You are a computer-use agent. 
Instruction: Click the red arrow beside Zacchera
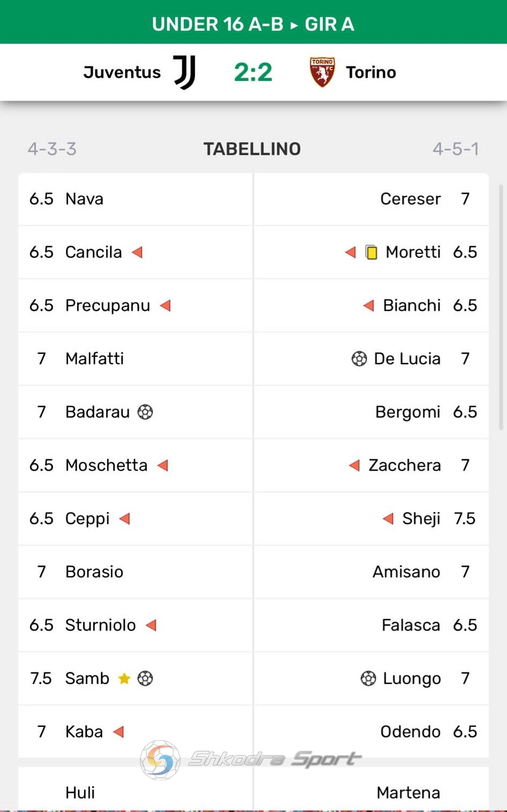click(354, 465)
